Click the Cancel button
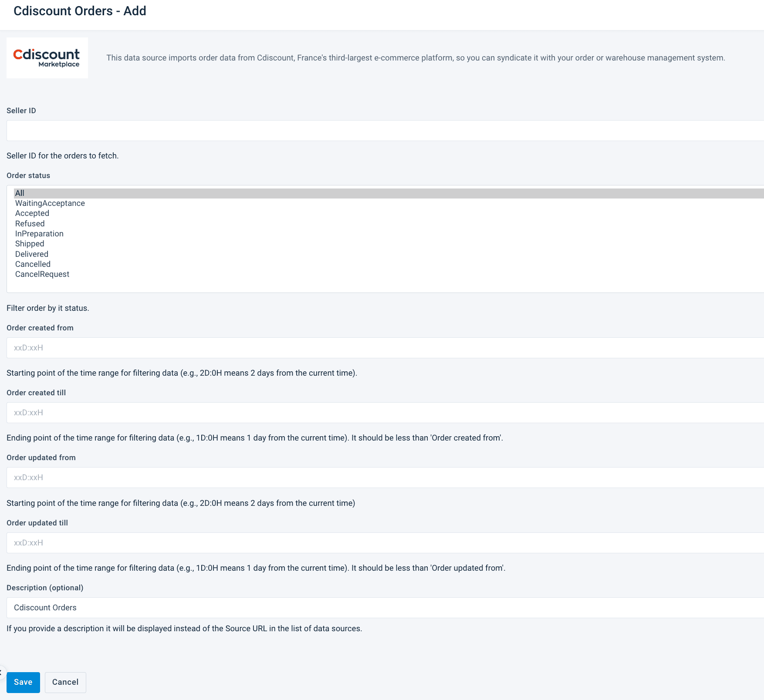Image resolution: width=764 pixels, height=700 pixels. point(65,682)
